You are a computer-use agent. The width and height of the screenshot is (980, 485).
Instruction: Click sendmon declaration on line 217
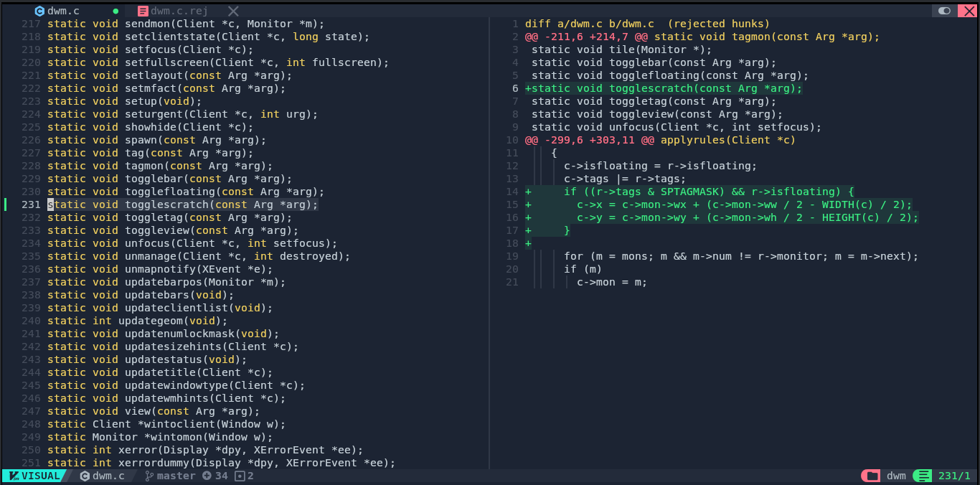(x=186, y=24)
